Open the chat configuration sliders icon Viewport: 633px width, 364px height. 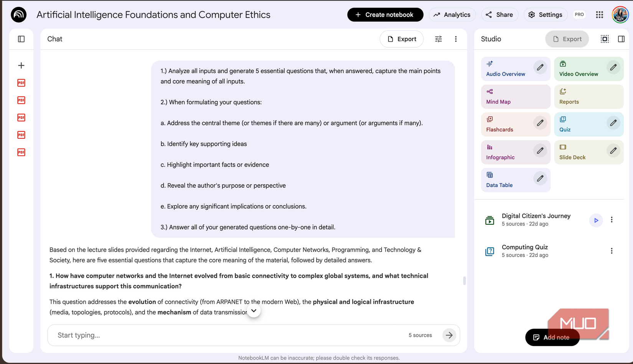click(438, 39)
